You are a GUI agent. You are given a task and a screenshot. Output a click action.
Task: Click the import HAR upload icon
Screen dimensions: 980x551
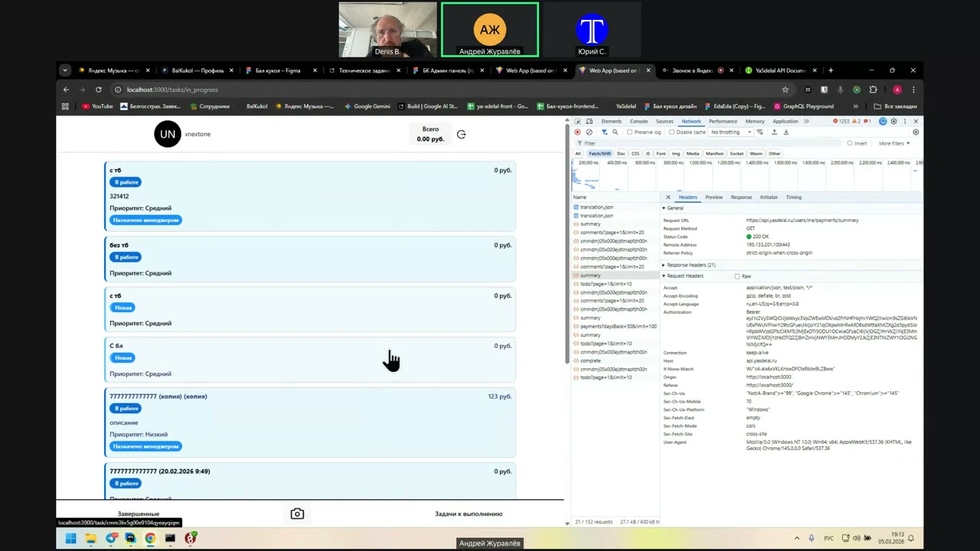[x=774, y=132]
